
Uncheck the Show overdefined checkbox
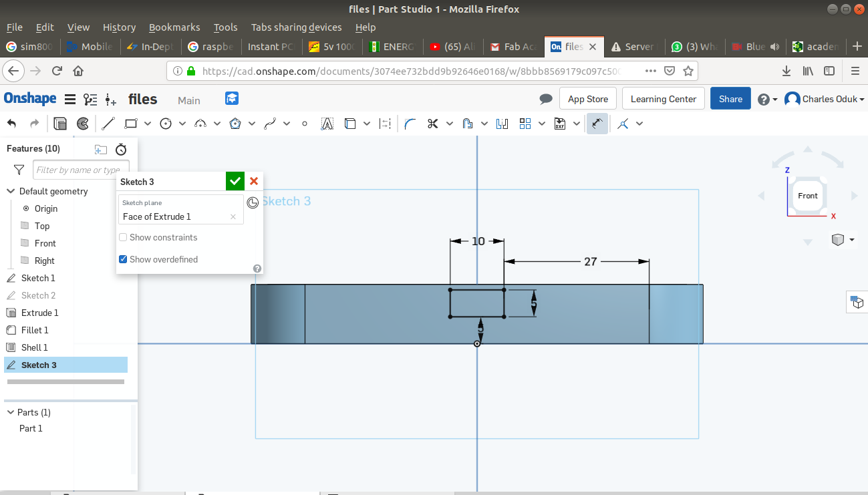click(123, 259)
